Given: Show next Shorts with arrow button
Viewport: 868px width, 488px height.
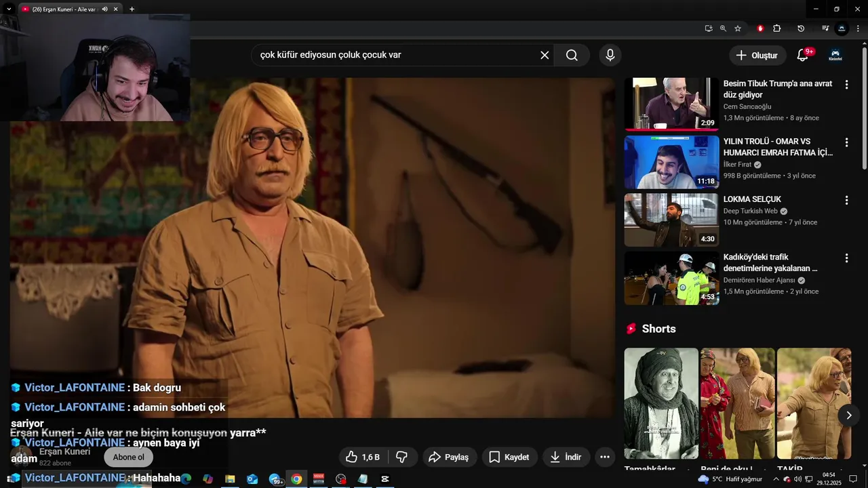Looking at the screenshot, I should coord(849,415).
